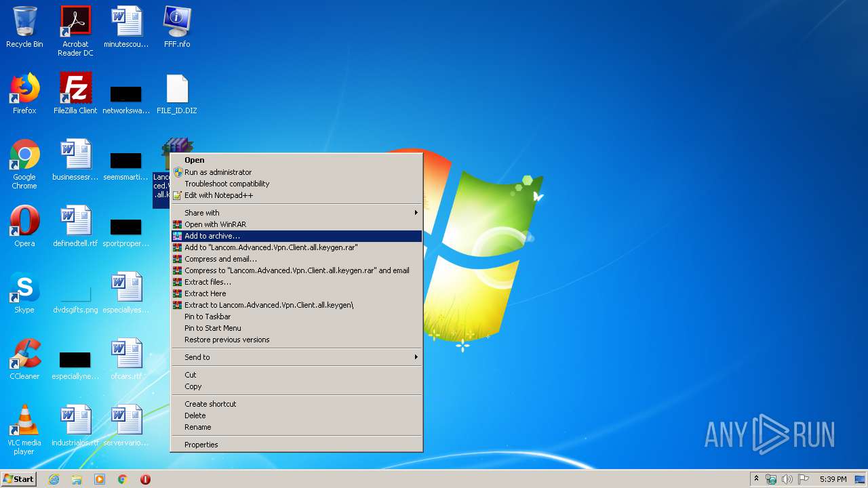Select Restore previous versions

[296, 340]
